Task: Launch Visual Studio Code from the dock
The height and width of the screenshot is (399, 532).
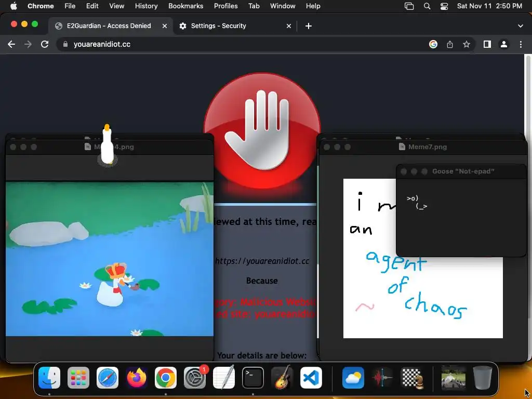Action: point(311,378)
